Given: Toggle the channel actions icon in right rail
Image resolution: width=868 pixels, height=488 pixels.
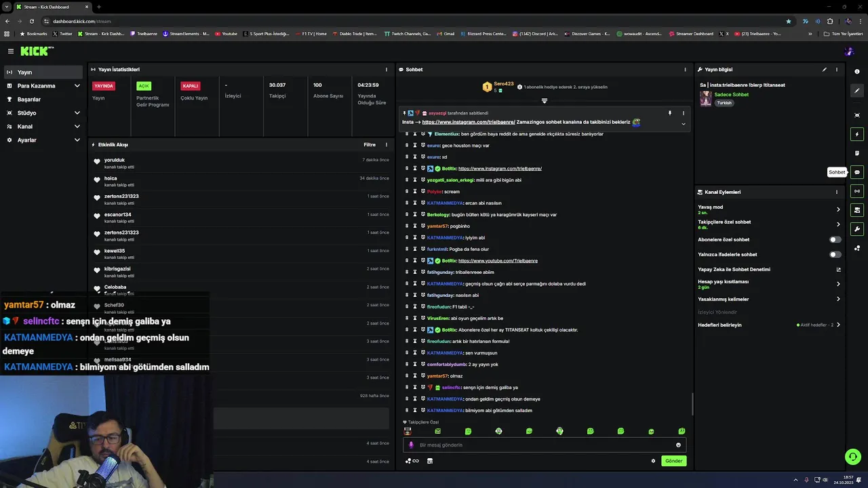Looking at the screenshot, I should pyautogui.click(x=857, y=210).
